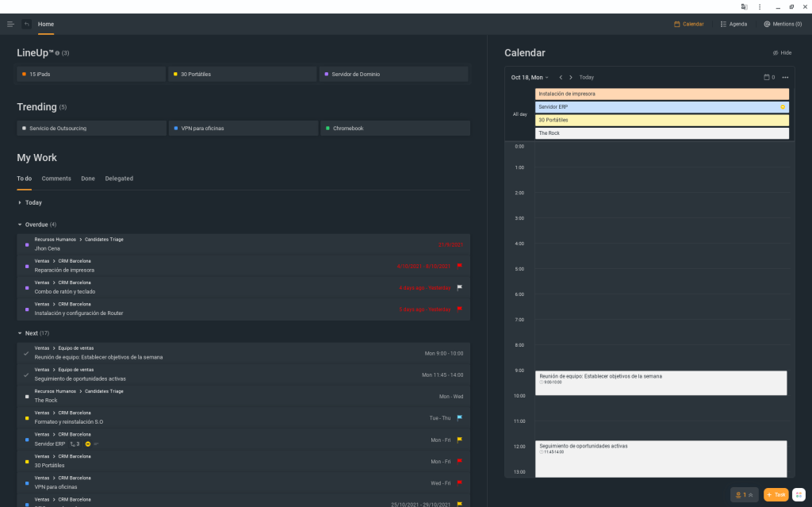Collapse the Overdue task group
This screenshot has height=507, width=812.
tap(20, 225)
